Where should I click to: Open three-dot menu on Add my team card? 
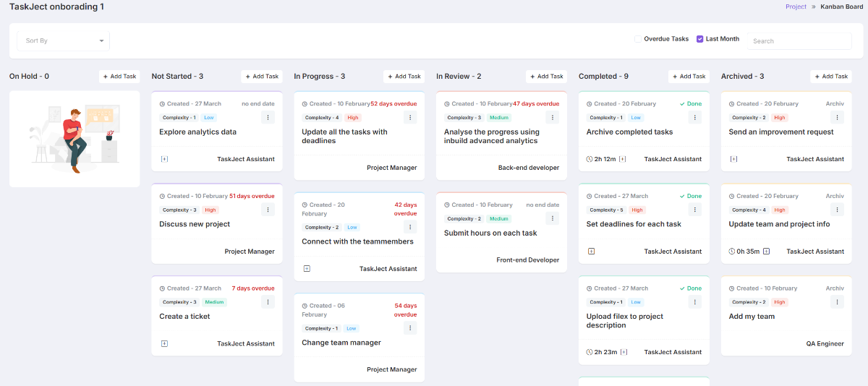838,302
